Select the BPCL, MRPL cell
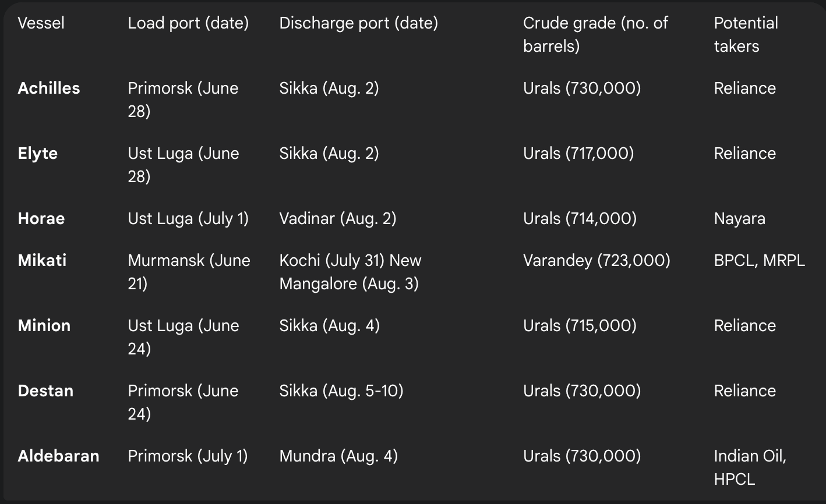The width and height of the screenshot is (826, 504). pyautogui.click(x=760, y=261)
